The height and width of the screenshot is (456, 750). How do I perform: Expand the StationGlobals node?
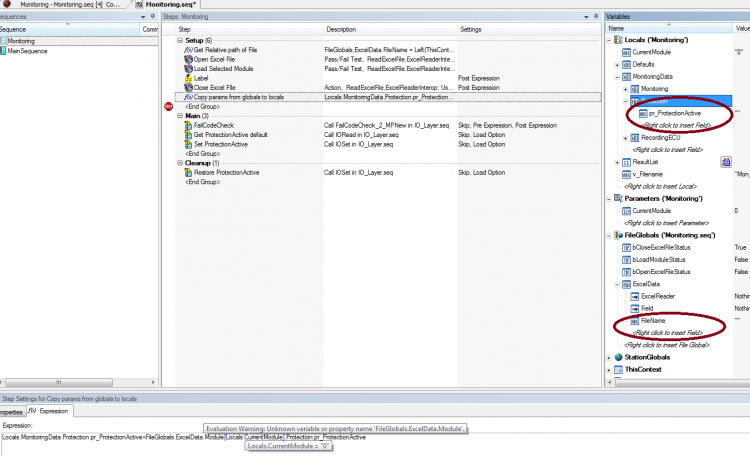pos(609,357)
